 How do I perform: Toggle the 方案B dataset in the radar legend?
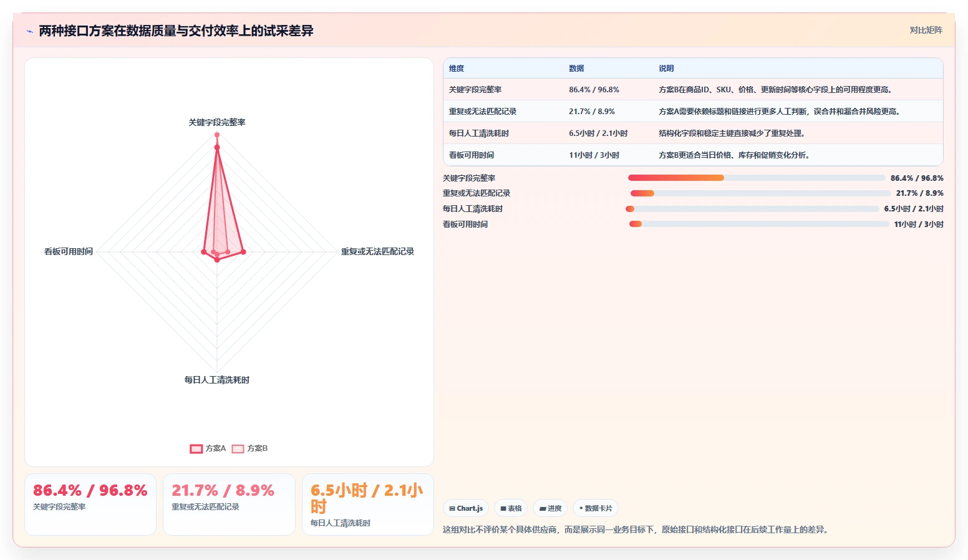[x=250, y=448]
